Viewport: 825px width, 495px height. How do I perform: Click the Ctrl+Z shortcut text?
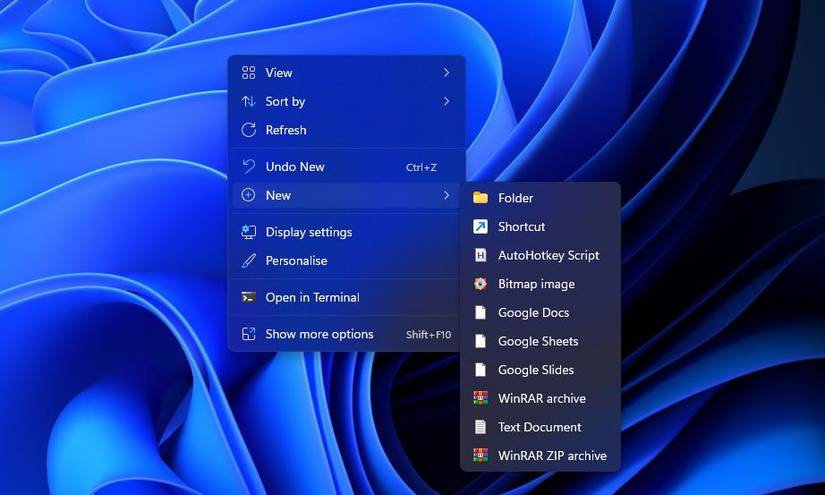(421, 167)
